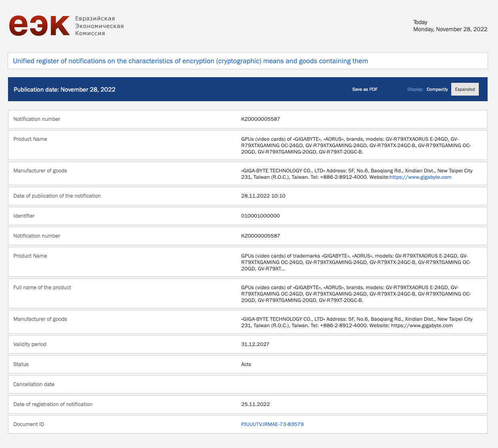Select the Validity period 31.12.2027 value

(x=255, y=344)
